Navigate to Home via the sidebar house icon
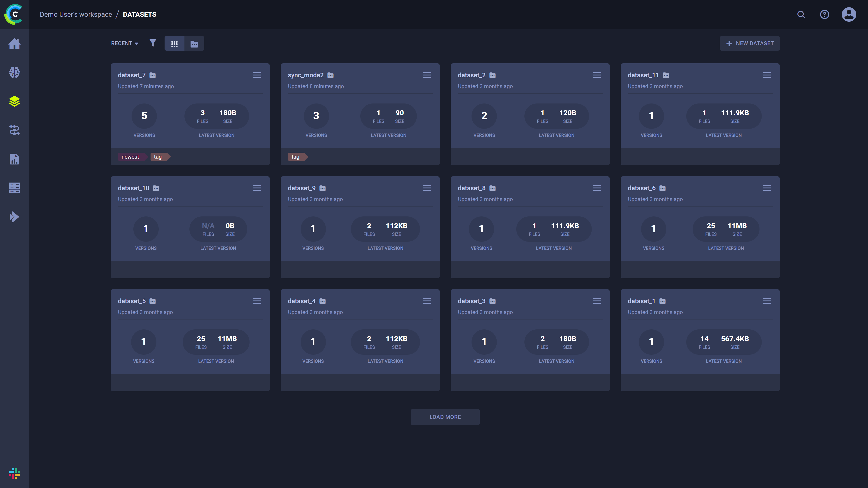Screen dimensions: 868x488 [x=14, y=43]
